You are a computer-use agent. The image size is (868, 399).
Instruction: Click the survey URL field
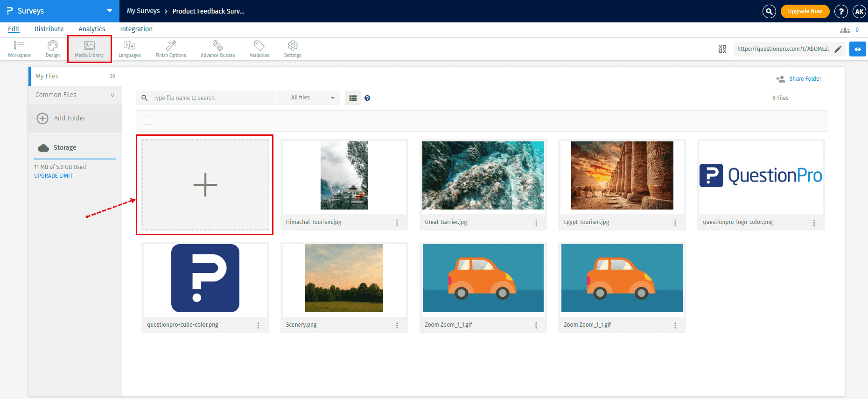click(x=784, y=49)
